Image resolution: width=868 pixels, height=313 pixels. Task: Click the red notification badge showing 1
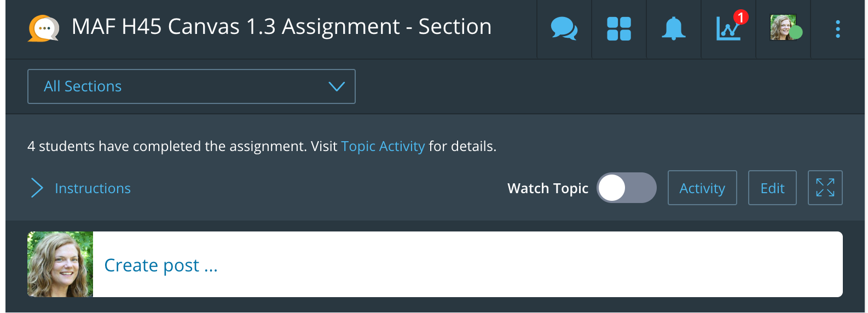pos(741,18)
